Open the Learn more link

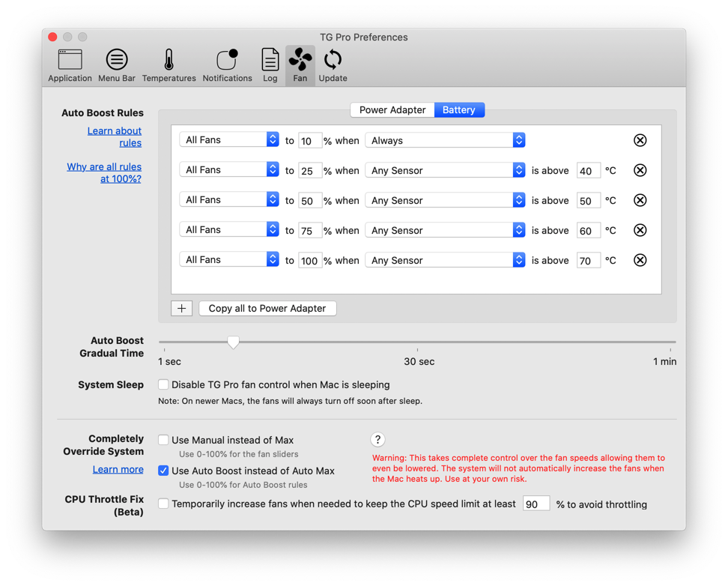click(x=118, y=469)
